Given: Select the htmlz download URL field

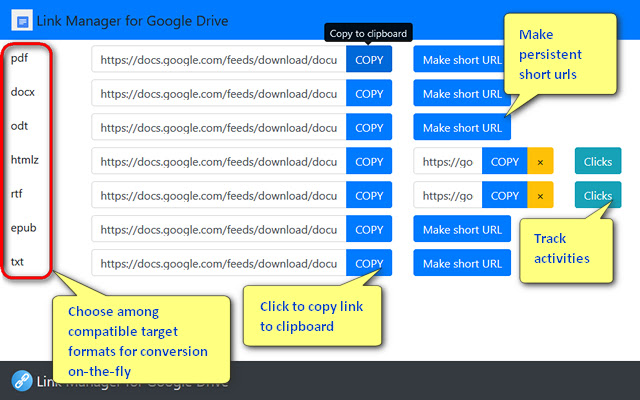Looking at the screenshot, I should click(x=219, y=161).
